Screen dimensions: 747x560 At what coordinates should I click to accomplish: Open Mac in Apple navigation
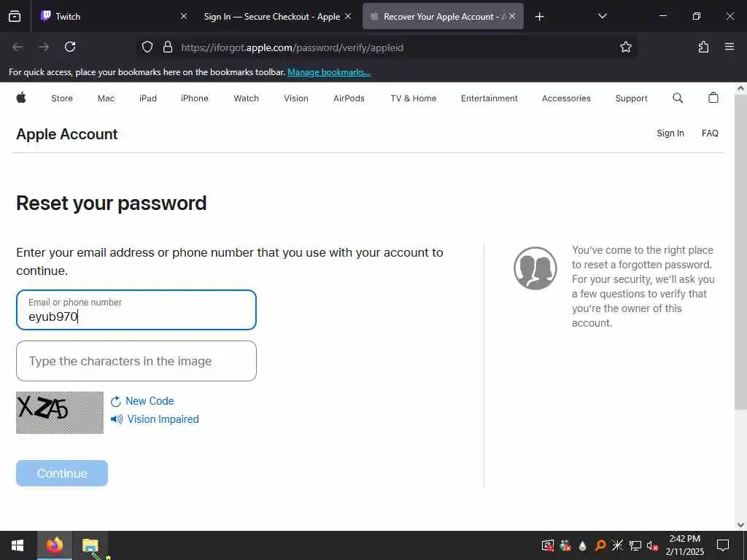(106, 98)
